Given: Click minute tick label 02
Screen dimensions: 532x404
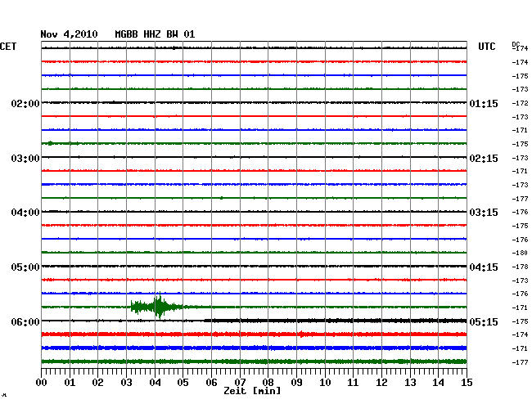Looking at the screenshot, I should 97,382.
